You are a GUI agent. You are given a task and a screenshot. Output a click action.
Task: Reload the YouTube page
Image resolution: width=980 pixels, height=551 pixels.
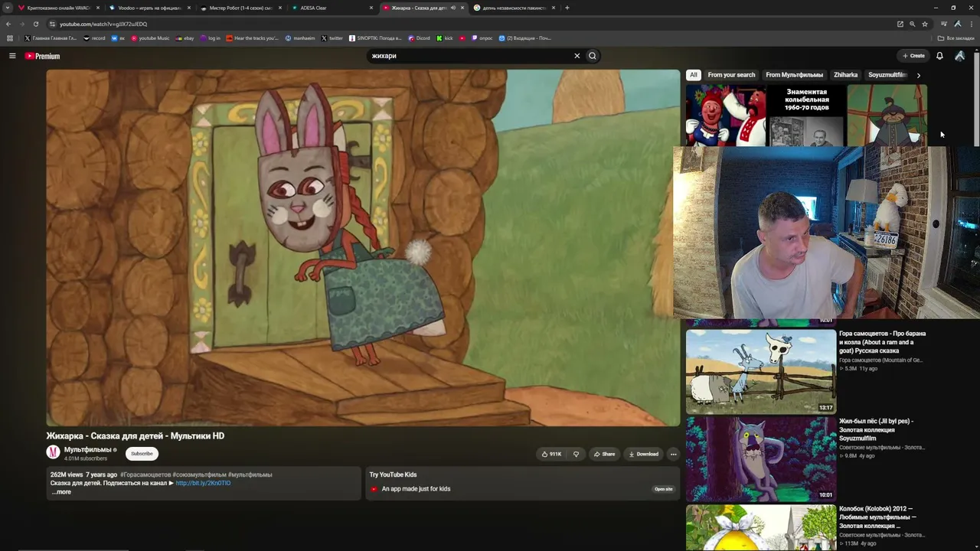coord(35,24)
